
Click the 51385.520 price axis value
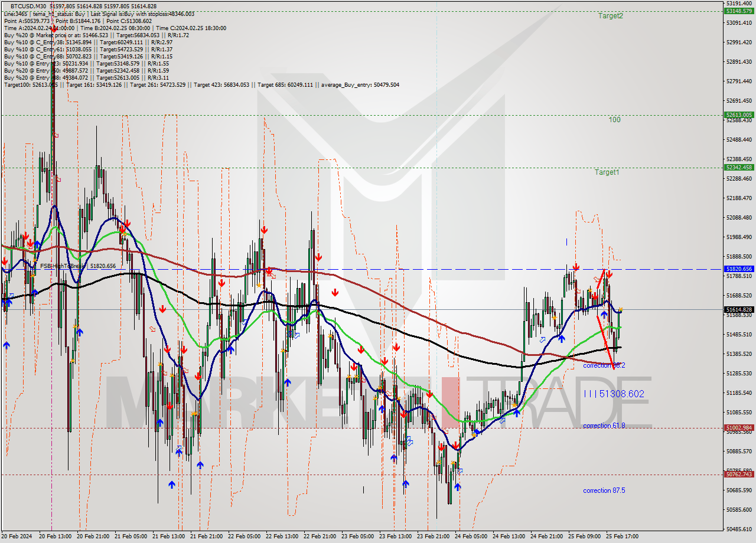[x=740, y=354]
